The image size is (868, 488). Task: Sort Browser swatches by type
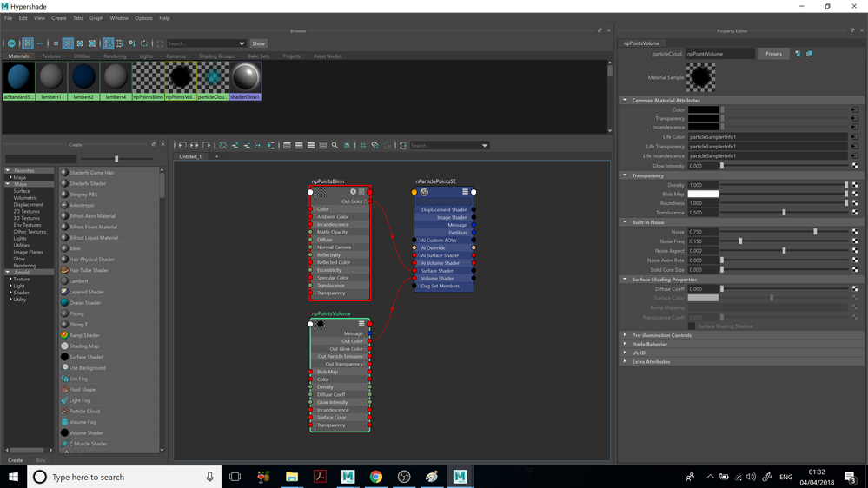click(x=120, y=43)
